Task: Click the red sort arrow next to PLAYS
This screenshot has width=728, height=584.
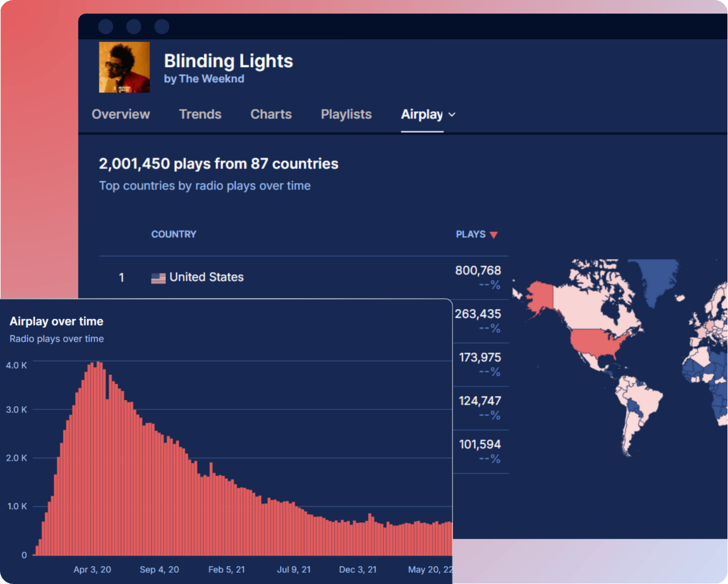Action: coord(495,235)
